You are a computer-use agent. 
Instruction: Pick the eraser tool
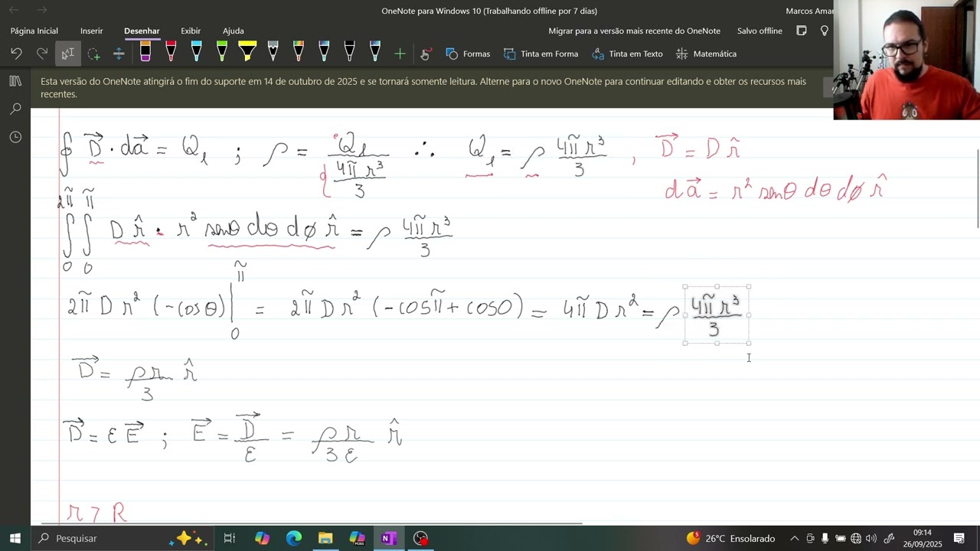[145, 52]
